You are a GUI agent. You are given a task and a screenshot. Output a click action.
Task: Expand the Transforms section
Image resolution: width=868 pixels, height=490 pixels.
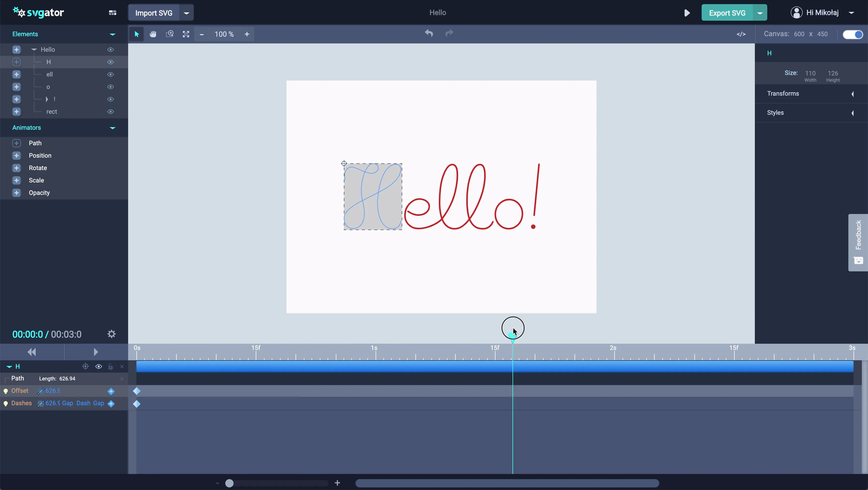coord(853,94)
